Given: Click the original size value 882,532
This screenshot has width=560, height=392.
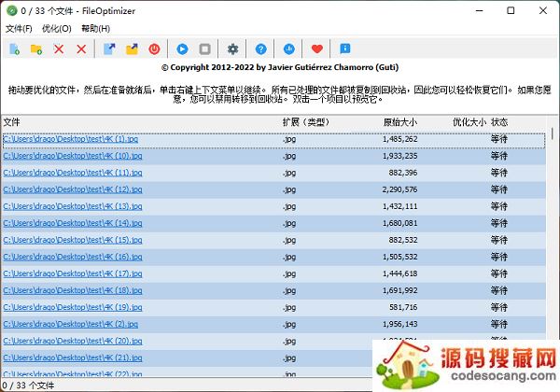Looking at the screenshot, I should tap(403, 240).
